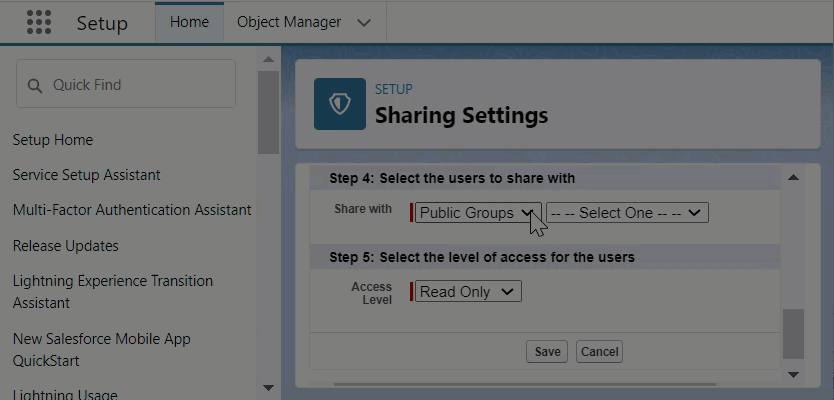Cancel the sharing rule form
Viewport: 834px width, 400px height.
(x=599, y=352)
